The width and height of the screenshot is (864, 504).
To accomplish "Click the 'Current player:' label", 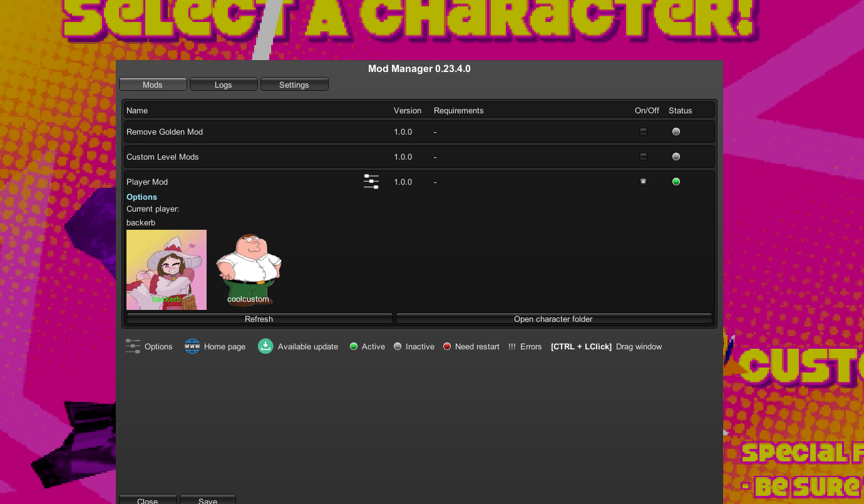I will point(153,209).
